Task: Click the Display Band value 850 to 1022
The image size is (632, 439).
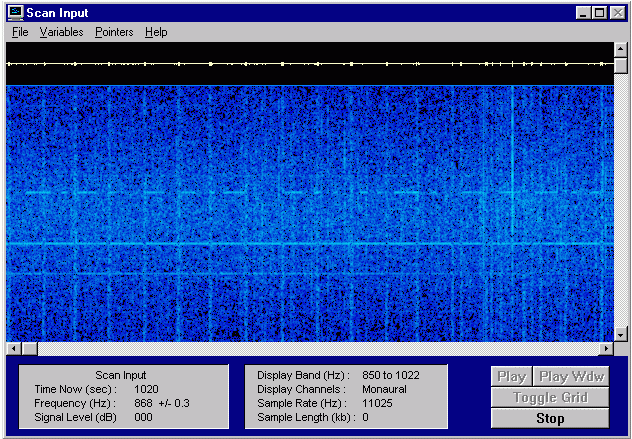Action: point(391,375)
